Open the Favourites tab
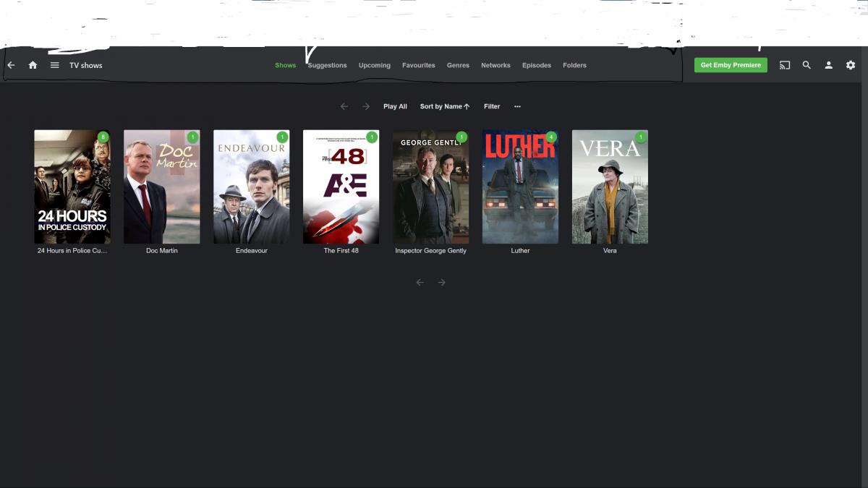This screenshot has width=868, height=488. (x=419, y=65)
